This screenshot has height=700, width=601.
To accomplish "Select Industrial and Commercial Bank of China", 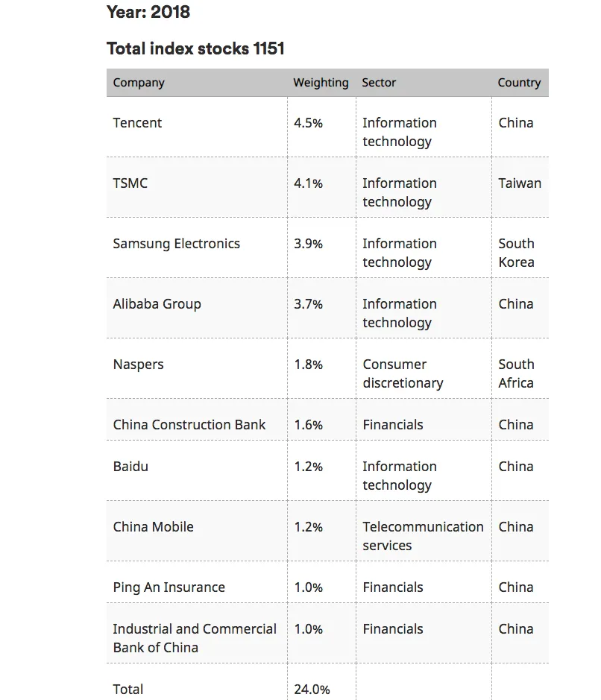I will (195, 638).
